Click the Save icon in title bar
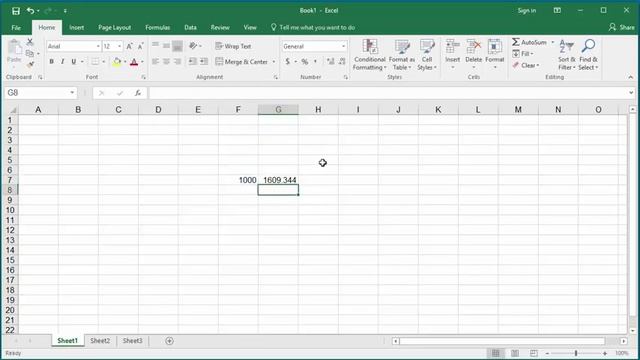The width and height of the screenshot is (640, 360). 16,11
